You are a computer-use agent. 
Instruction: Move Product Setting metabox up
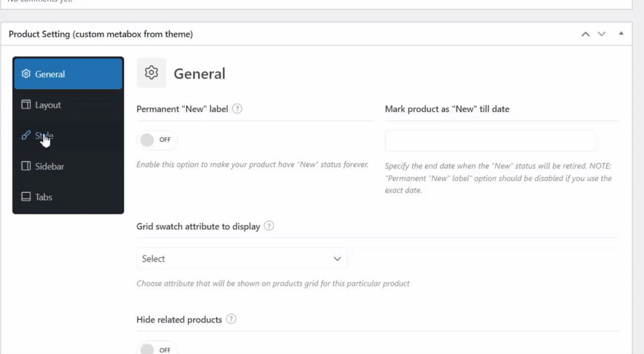[x=585, y=34]
